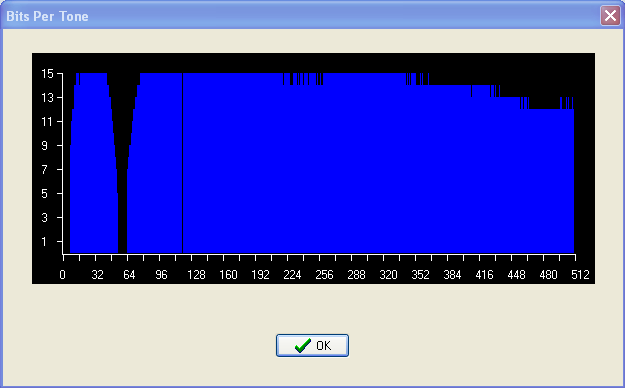Click the y-axis label "7"
The height and width of the screenshot is (388, 625).
click(45, 169)
